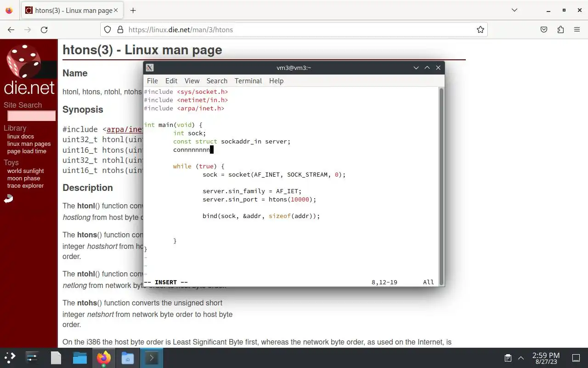Expand the list all tabs chevron
Viewport: 588px width, 368px height.
click(x=514, y=10)
